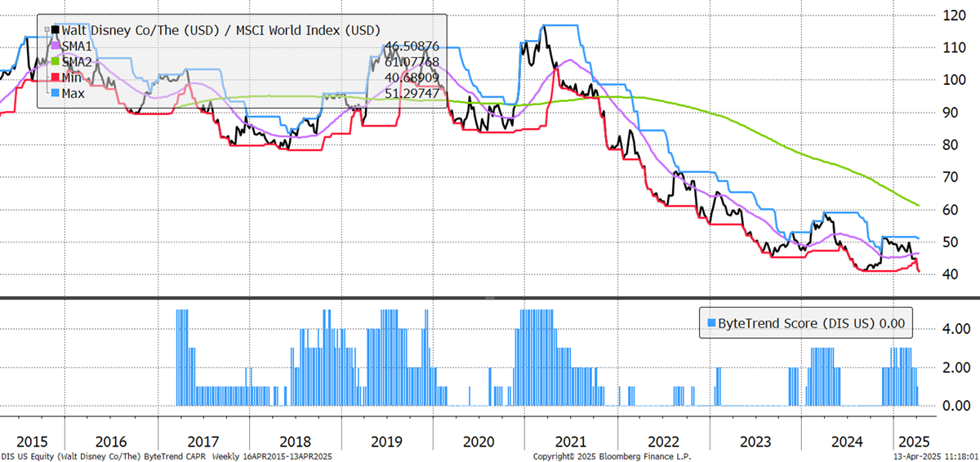
Task: Select the Min legend label
Action: pyautogui.click(x=73, y=78)
